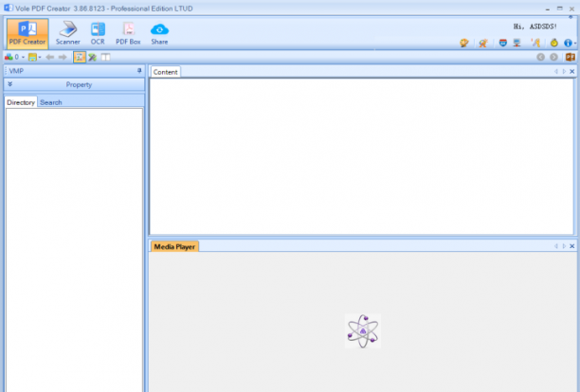
Task: Click Media Player tabs right arrow
Action: (564, 246)
